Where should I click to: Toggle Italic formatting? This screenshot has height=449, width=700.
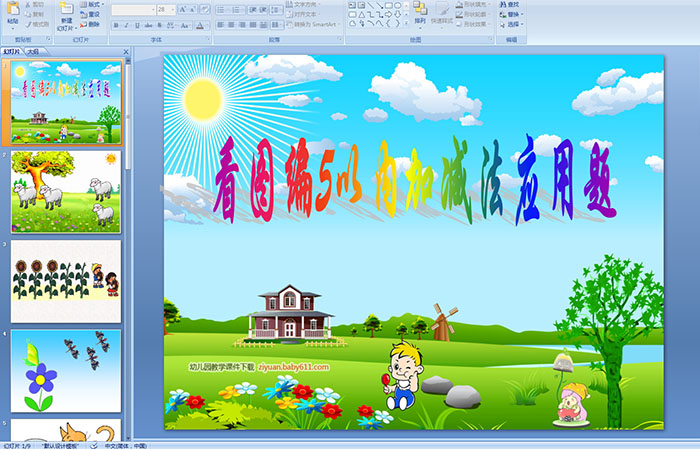pyautogui.click(x=126, y=25)
